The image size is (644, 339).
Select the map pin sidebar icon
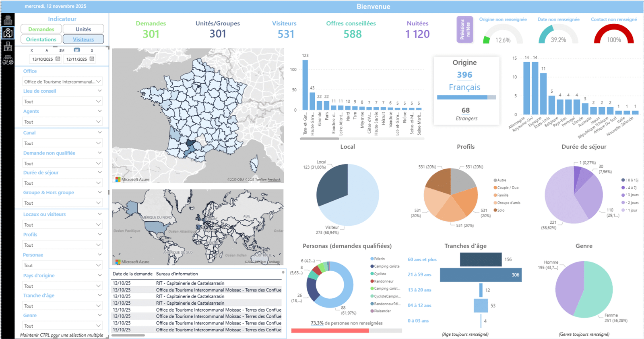(x=8, y=33)
